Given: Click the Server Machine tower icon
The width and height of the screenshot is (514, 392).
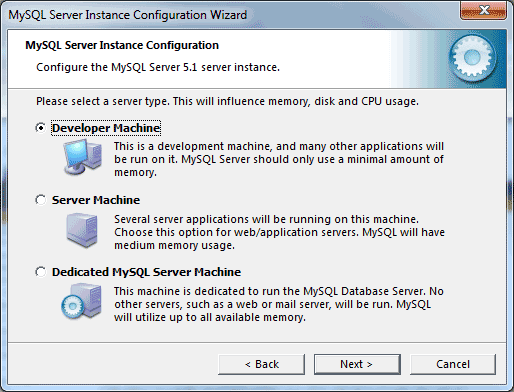Looking at the screenshot, I should (82, 230).
